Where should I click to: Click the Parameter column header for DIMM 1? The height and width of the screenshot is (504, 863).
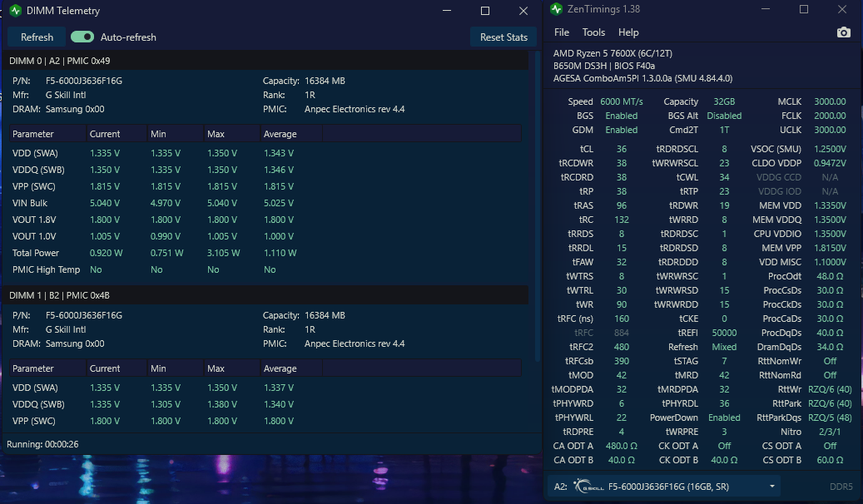click(x=47, y=368)
